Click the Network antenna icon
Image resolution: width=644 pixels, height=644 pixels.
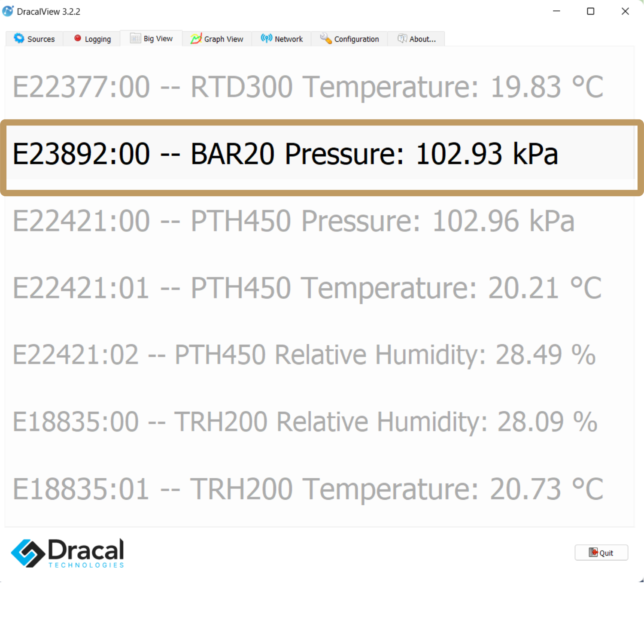[x=267, y=39]
